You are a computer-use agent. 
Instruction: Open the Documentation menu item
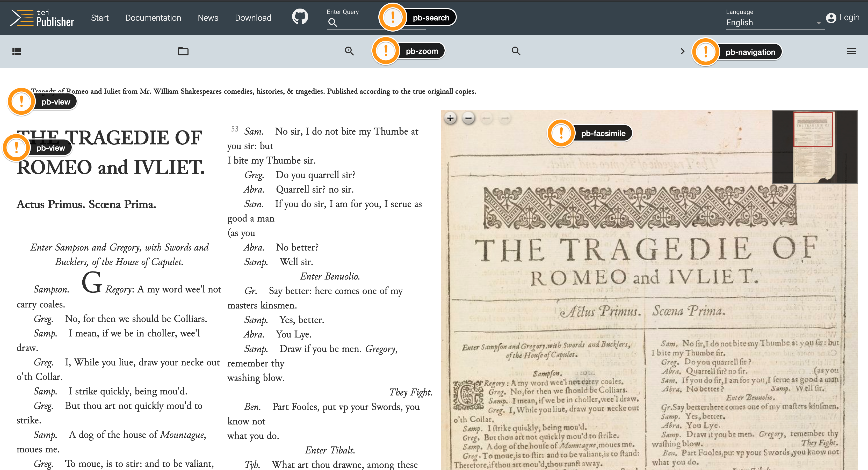pos(153,18)
